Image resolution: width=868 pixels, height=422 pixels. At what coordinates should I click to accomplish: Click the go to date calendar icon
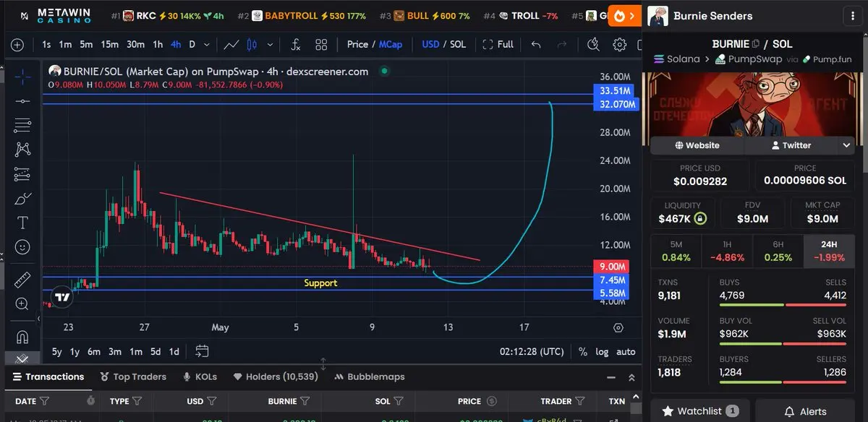202,351
